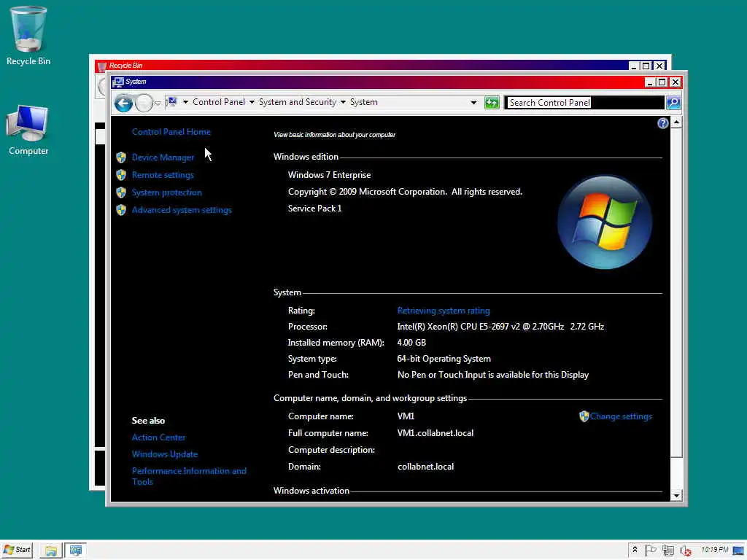747x560 pixels.
Task: Click the shield icon beside System protection
Action: click(121, 192)
